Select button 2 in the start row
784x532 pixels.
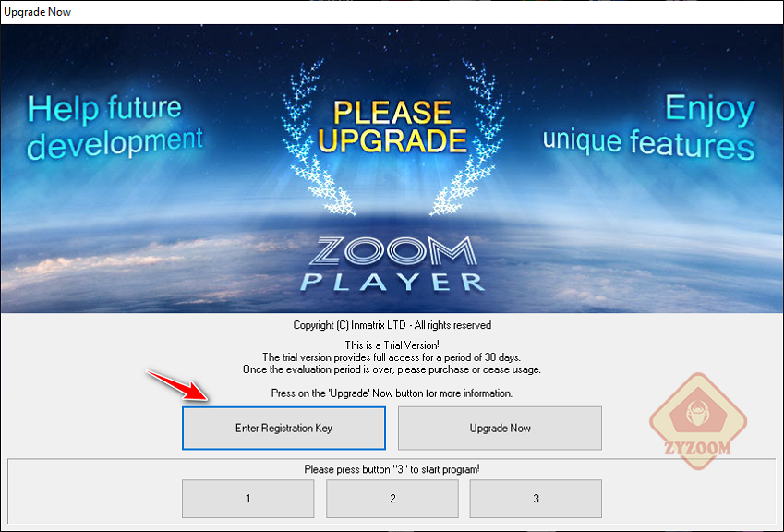pos(392,499)
